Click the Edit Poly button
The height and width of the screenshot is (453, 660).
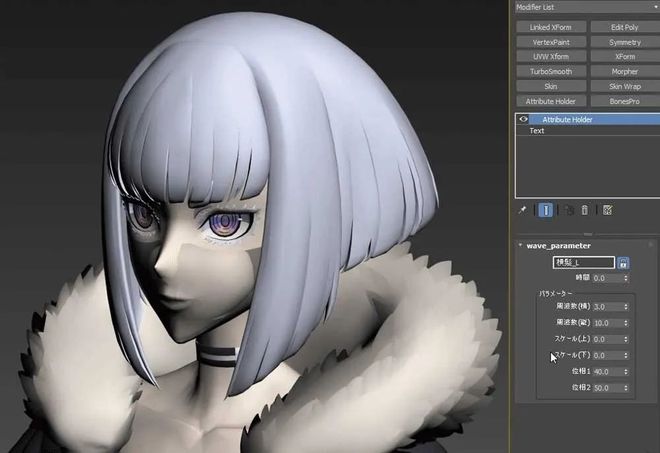click(625, 27)
